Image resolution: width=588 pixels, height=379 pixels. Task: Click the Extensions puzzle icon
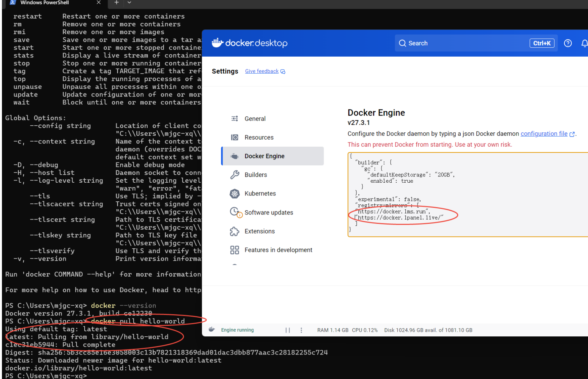(235, 231)
